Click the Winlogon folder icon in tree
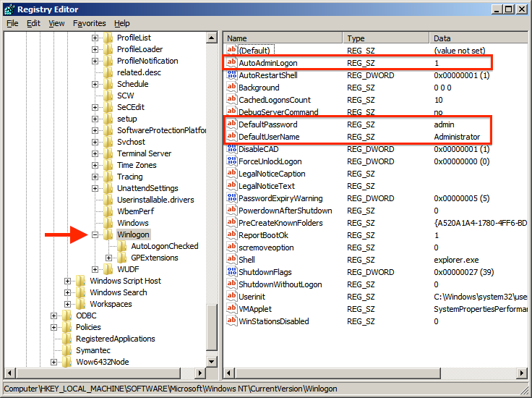The image size is (532, 398). 108,234
